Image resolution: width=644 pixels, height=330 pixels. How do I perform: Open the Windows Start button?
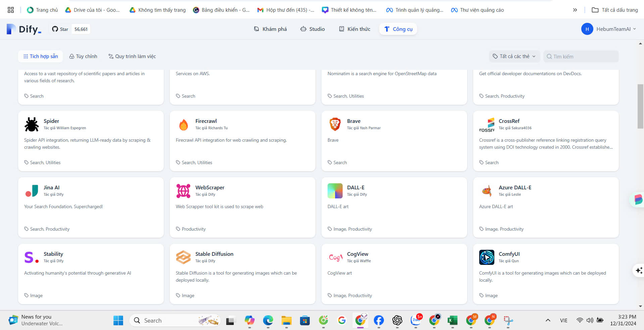tap(118, 321)
